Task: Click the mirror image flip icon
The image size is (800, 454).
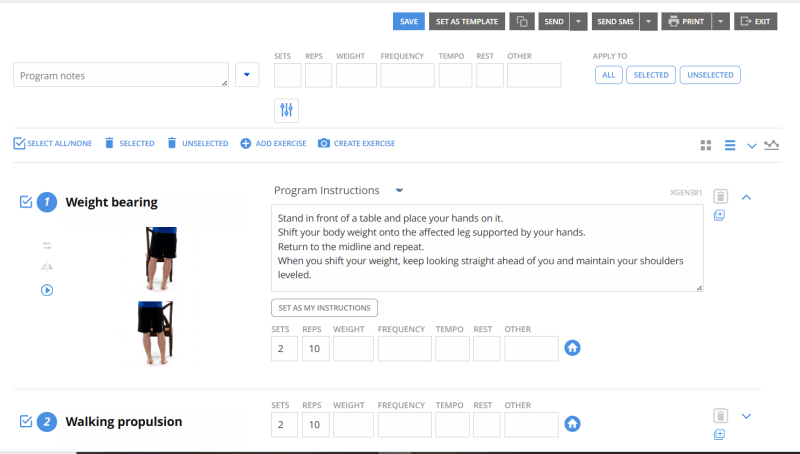Action: [x=47, y=266]
